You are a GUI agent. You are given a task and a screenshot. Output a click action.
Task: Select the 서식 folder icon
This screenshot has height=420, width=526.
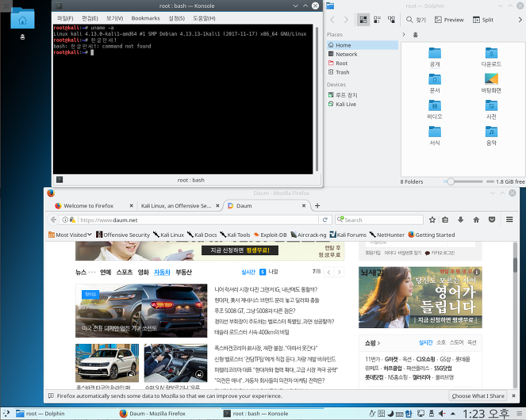(435, 132)
